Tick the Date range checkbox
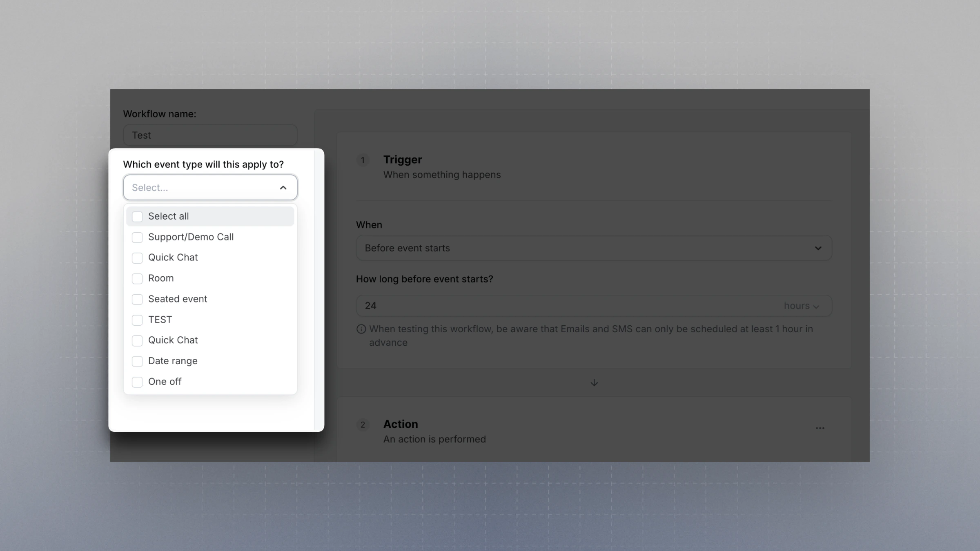The height and width of the screenshot is (551, 980). pos(137,361)
